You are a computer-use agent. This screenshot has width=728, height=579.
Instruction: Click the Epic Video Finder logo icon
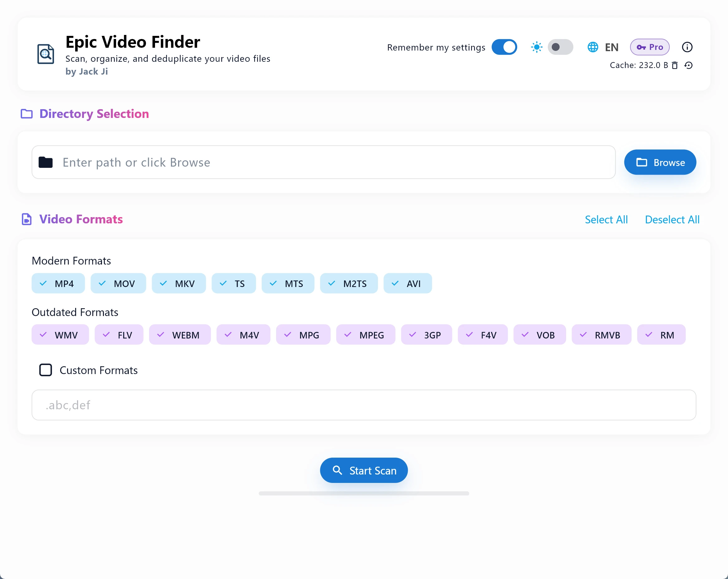point(46,54)
